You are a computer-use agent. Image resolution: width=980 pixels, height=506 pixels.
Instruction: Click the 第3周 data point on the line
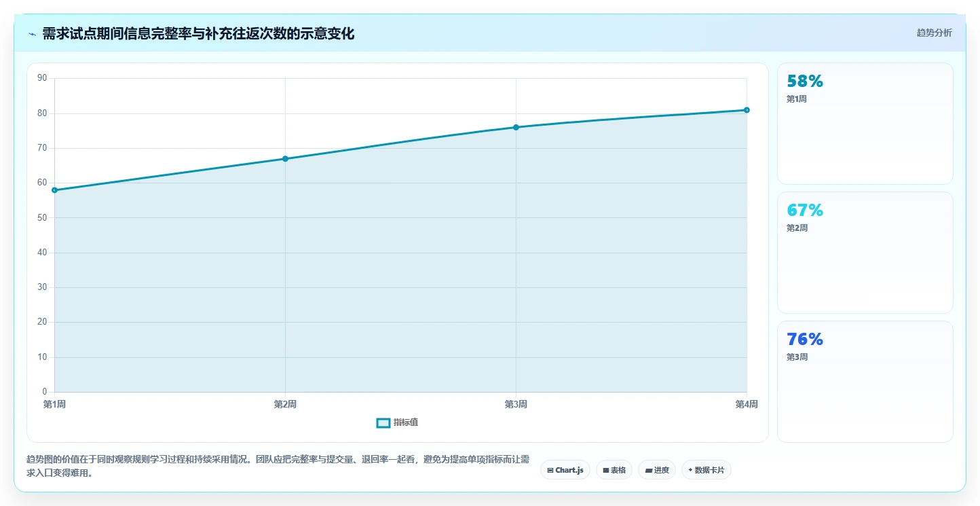coord(516,127)
